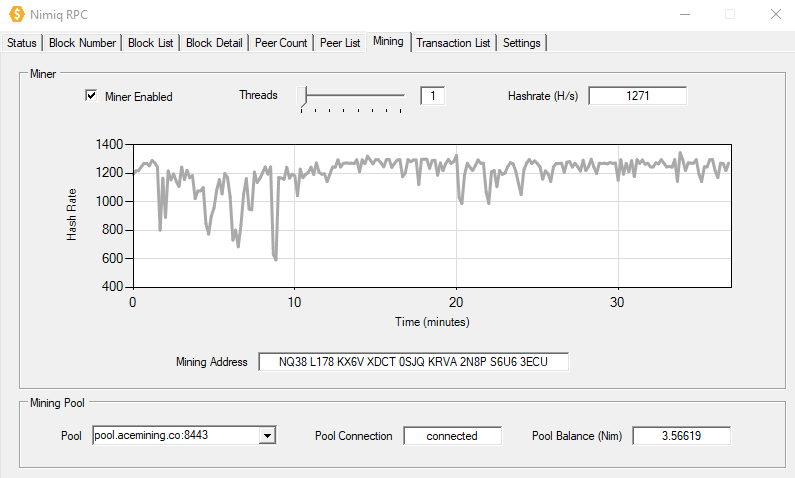Click the Mining Address field

pyautogui.click(x=413, y=362)
